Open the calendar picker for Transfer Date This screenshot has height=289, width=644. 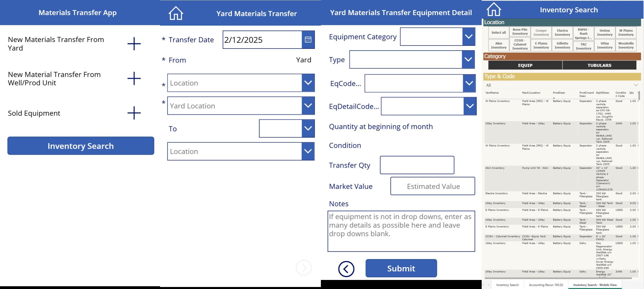click(x=308, y=40)
